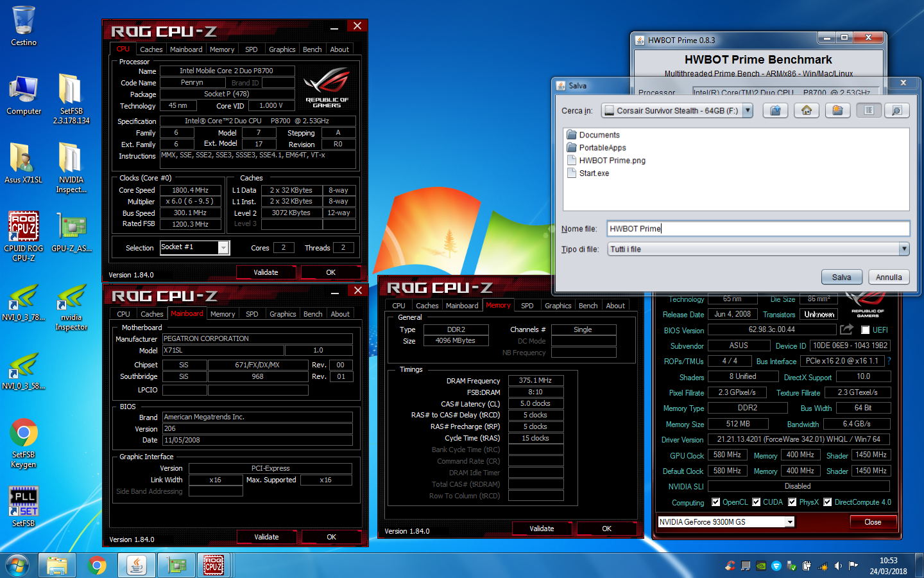Open CPU tab in Memory CPU-Z window
924x578 pixels.
coord(398,306)
